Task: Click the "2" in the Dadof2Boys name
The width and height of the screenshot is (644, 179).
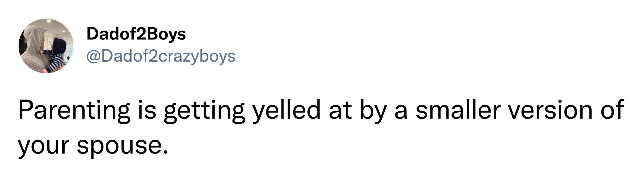Action: (141, 34)
